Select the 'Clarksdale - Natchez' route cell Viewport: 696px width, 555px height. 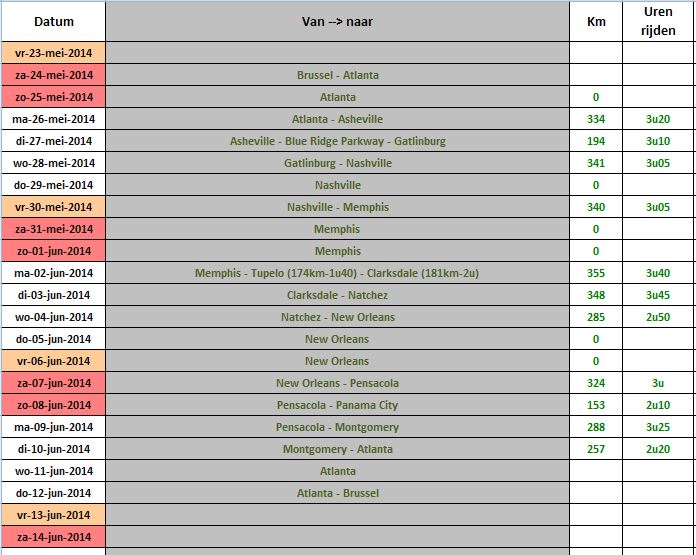click(337, 295)
